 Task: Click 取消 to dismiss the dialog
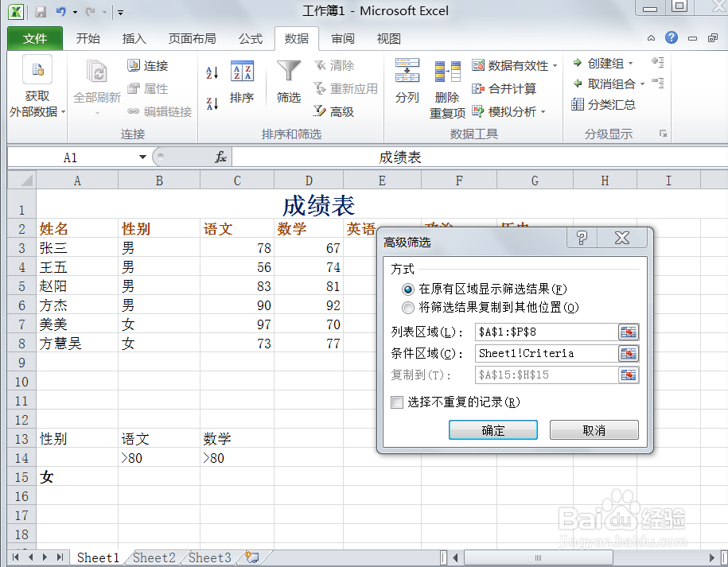pyautogui.click(x=594, y=429)
